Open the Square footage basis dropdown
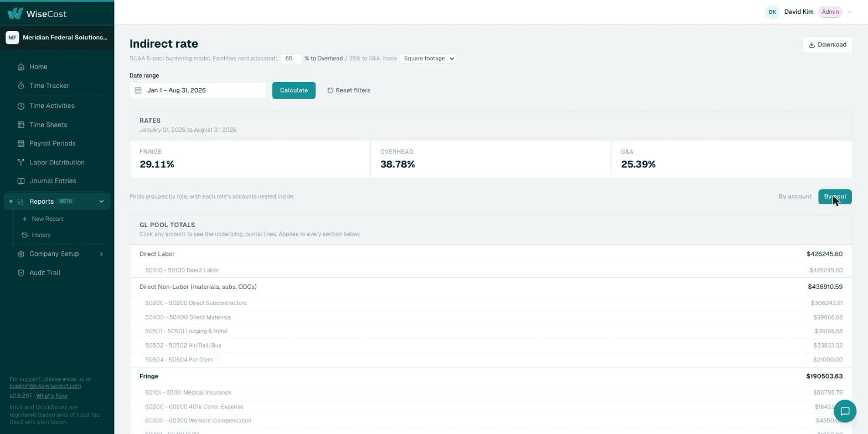This screenshot has height=434, width=868. point(427,58)
